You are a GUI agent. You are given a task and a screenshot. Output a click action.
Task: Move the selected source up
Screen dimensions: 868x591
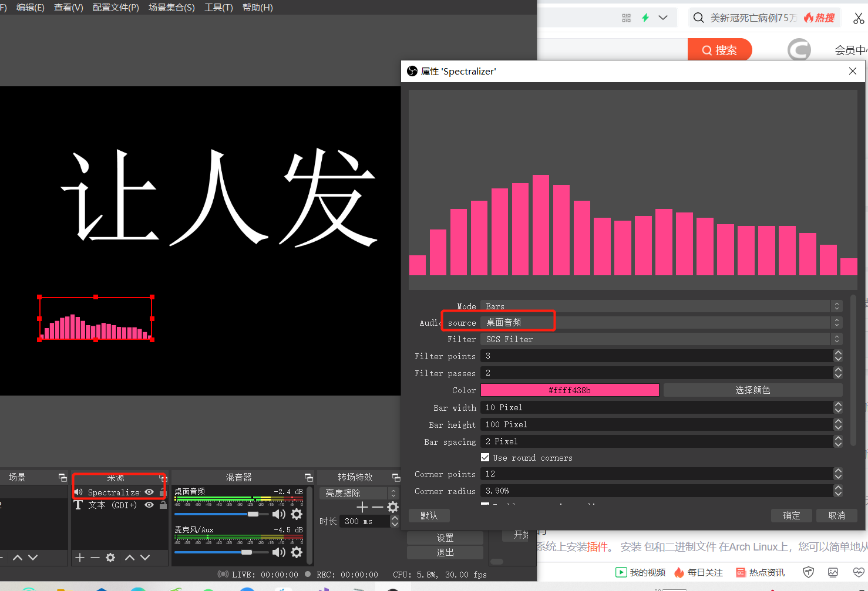pyautogui.click(x=130, y=558)
